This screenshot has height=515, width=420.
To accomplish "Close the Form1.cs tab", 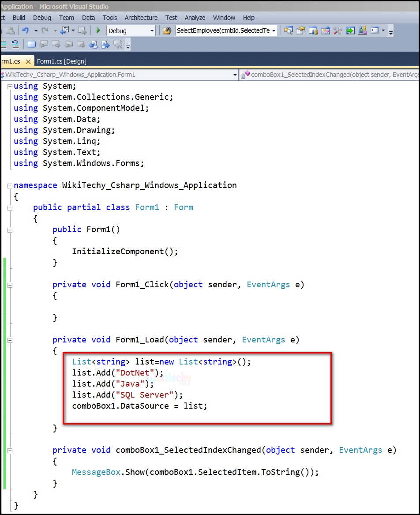I will (28, 61).
